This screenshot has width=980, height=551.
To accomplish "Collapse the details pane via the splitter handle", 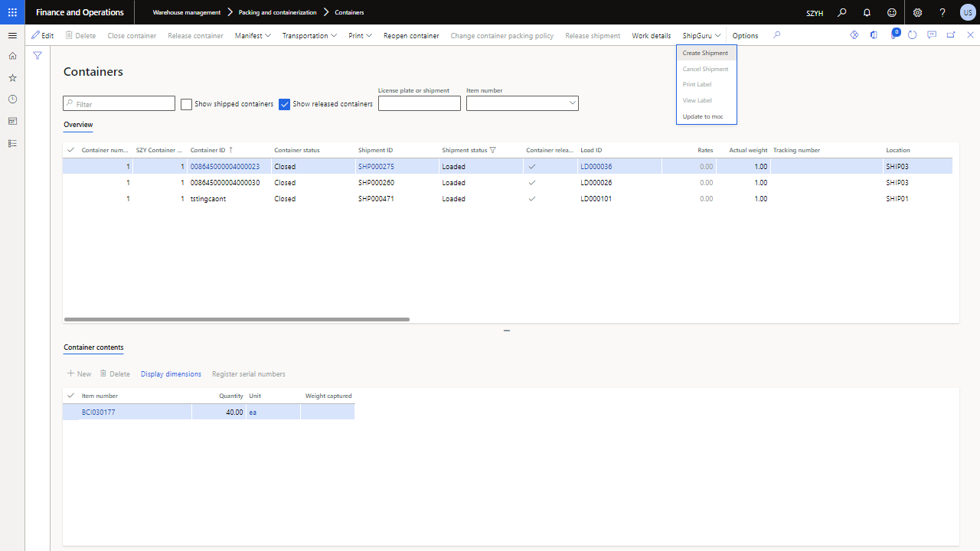I will point(507,331).
